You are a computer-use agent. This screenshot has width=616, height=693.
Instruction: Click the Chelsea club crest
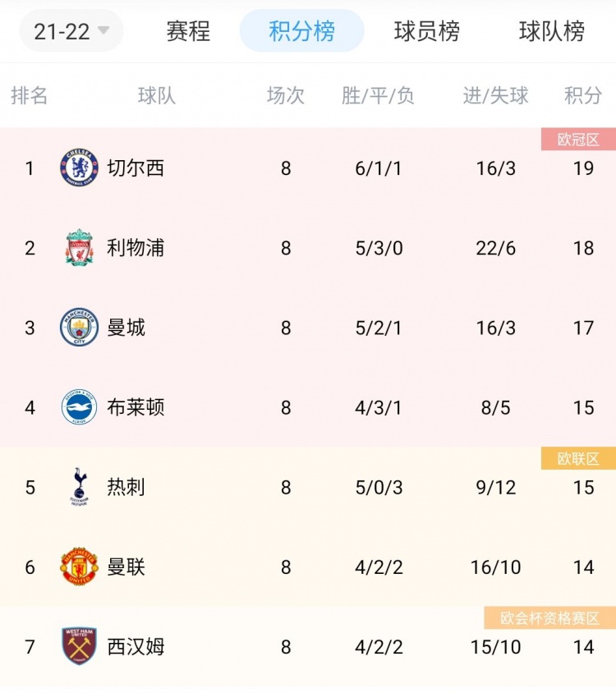[79, 168]
